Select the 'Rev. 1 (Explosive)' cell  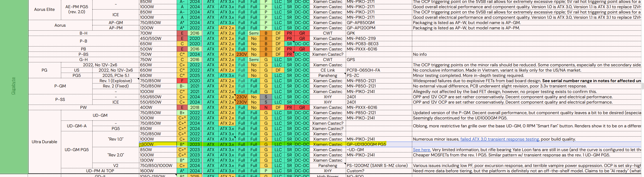pyautogui.click(x=116, y=81)
